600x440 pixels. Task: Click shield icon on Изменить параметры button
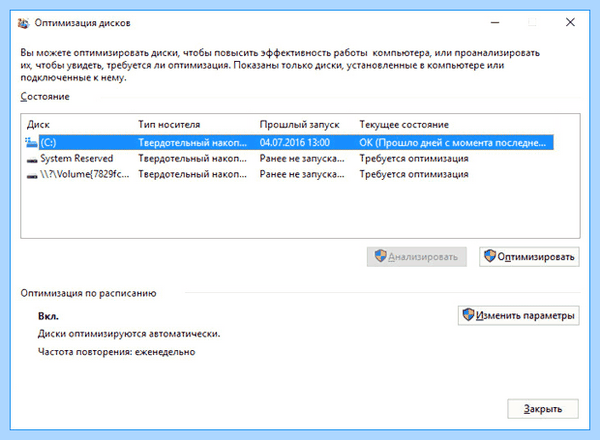tap(468, 315)
